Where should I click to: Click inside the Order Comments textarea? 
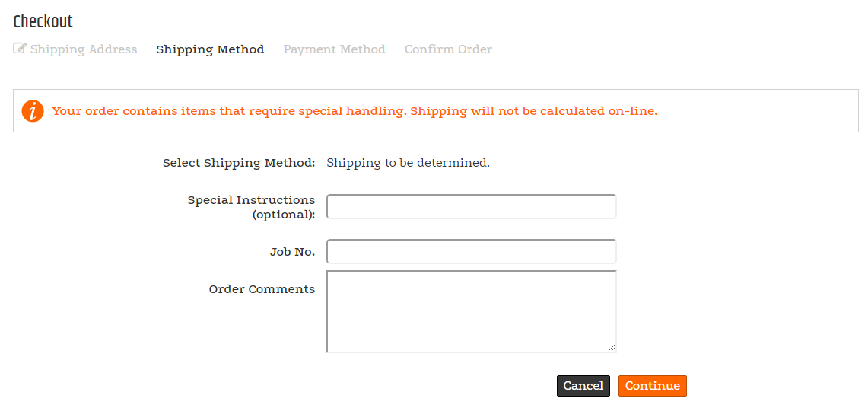tap(471, 311)
